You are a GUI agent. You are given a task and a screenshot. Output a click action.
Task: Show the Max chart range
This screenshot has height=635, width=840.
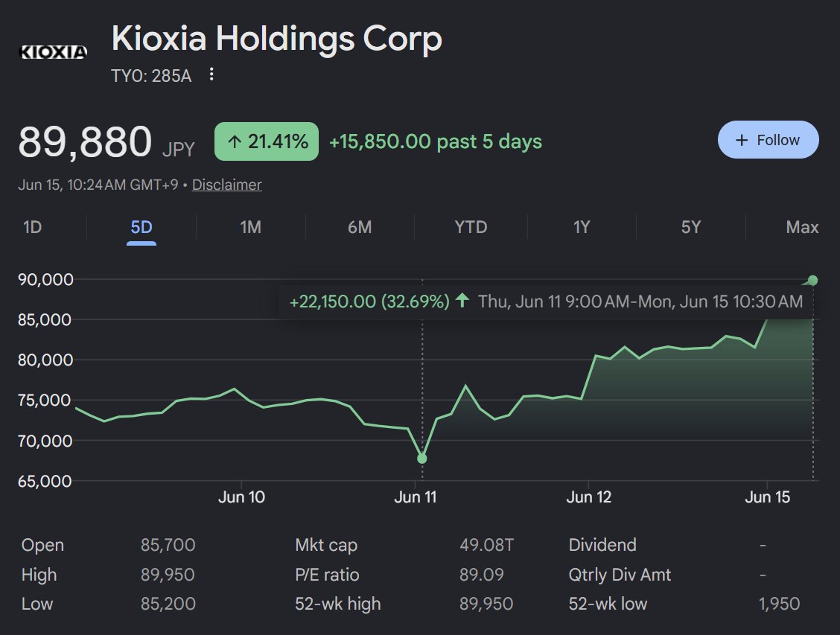[x=802, y=227]
